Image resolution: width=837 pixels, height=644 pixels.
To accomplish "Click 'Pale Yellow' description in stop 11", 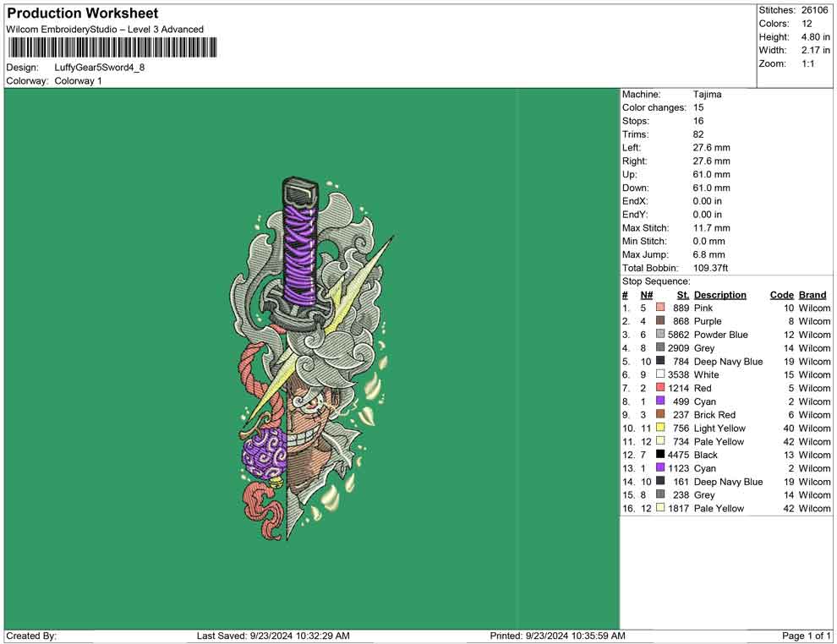I will (719, 441).
